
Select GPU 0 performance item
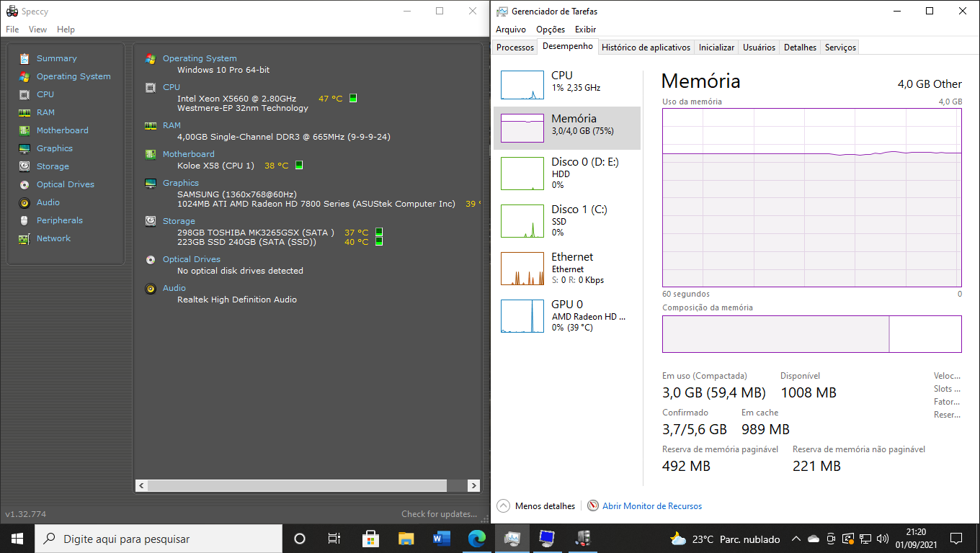click(x=567, y=315)
